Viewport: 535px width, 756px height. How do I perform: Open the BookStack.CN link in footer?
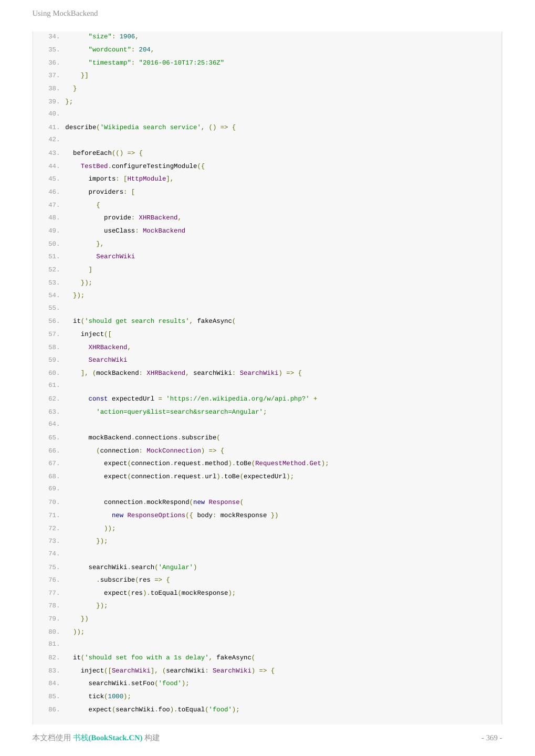[108, 738]
